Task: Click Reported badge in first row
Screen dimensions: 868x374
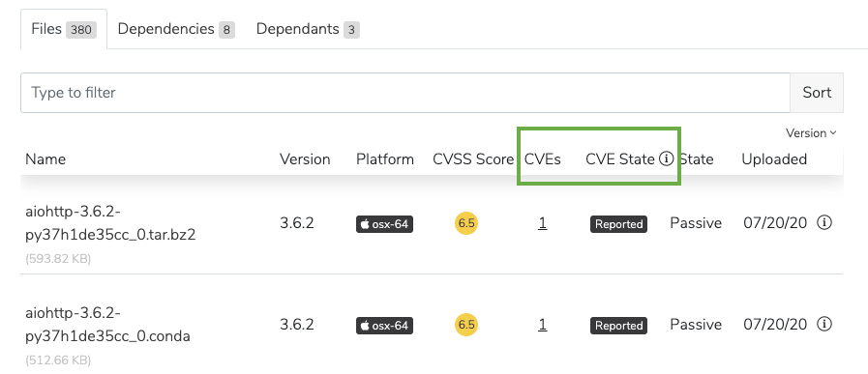Action: pos(619,224)
